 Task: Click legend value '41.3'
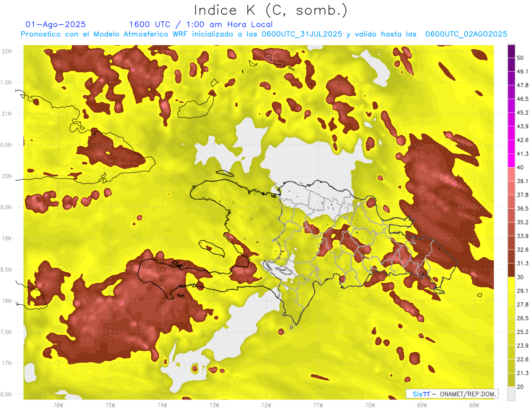522,154
